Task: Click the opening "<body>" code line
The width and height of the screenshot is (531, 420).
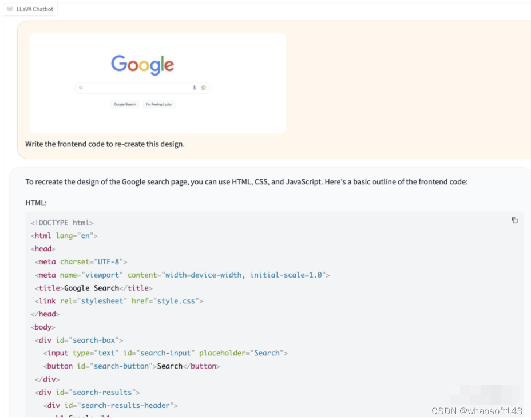Action: 43,327
